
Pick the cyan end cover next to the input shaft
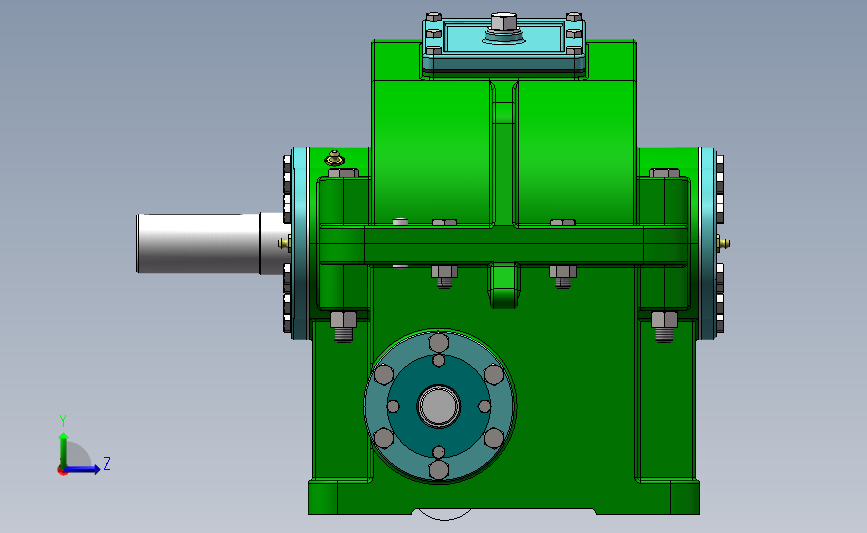pos(301,243)
